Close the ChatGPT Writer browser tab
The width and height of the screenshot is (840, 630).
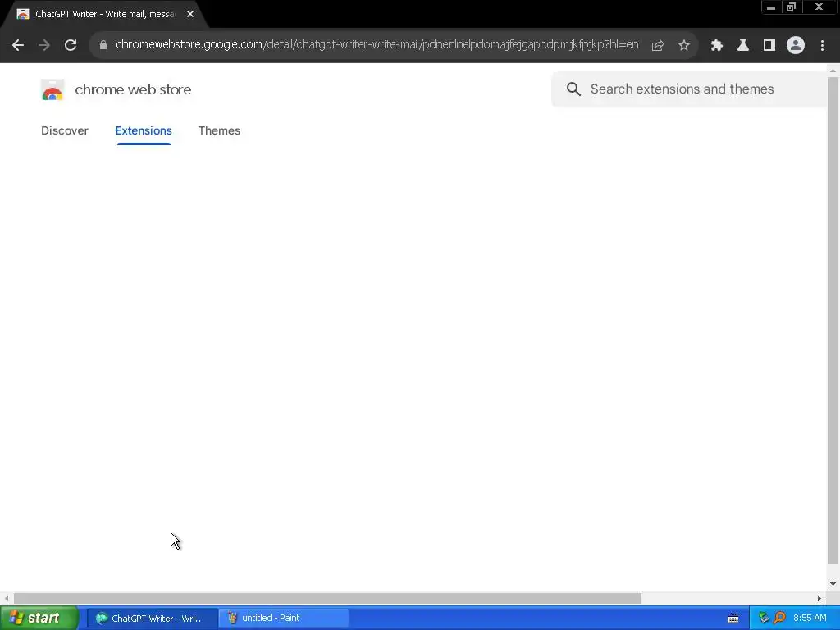tap(190, 14)
